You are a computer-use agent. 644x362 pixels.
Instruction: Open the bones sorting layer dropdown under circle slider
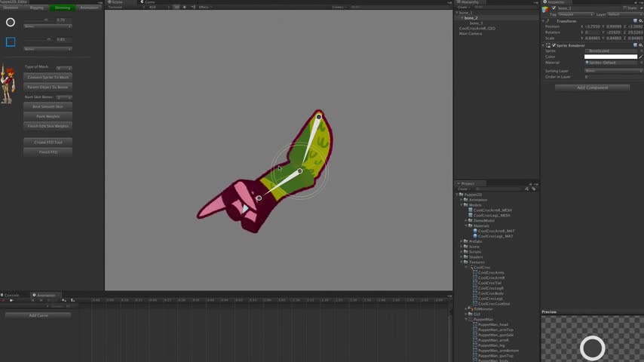pos(48,26)
